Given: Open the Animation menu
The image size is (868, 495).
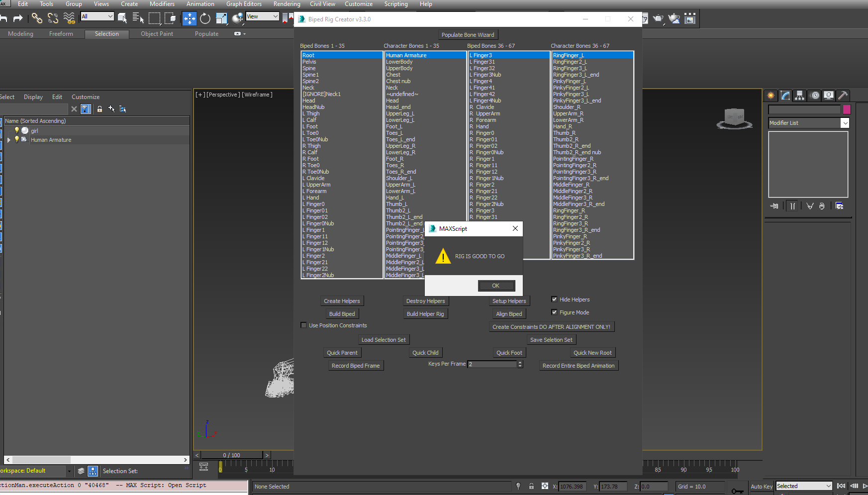Looking at the screenshot, I should tap(200, 4).
